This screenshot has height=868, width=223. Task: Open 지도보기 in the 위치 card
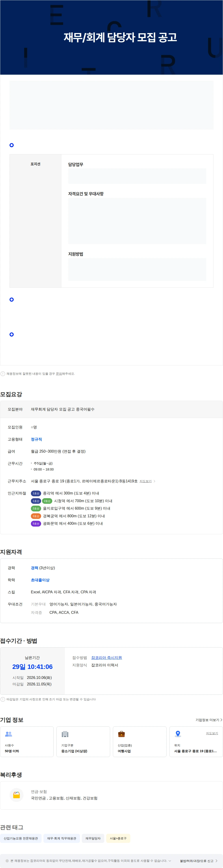[212, 733]
